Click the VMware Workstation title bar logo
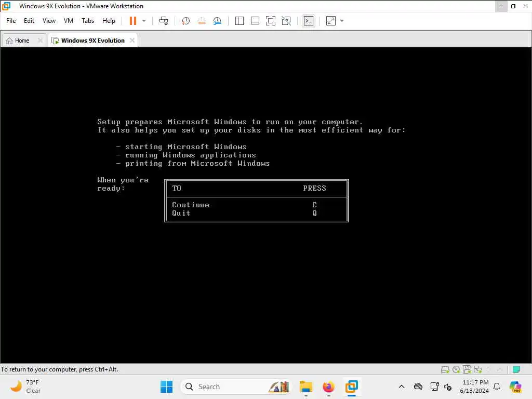Image resolution: width=532 pixels, height=399 pixels. point(6,6)
